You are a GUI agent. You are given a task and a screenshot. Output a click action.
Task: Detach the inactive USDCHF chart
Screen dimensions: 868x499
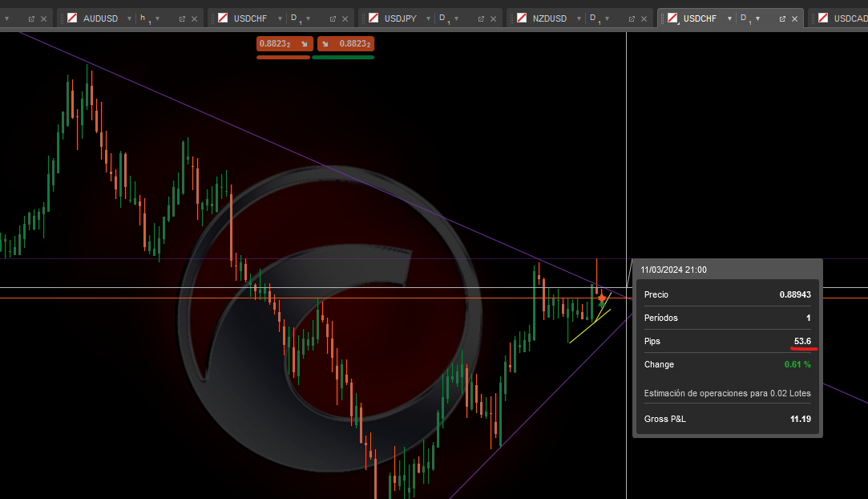point(332,18)
